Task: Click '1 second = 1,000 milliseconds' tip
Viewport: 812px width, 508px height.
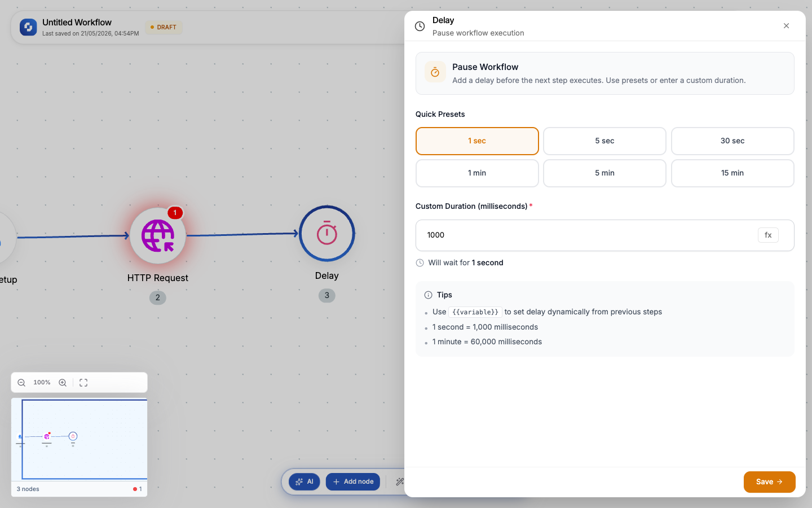Action: click(485, 327)
